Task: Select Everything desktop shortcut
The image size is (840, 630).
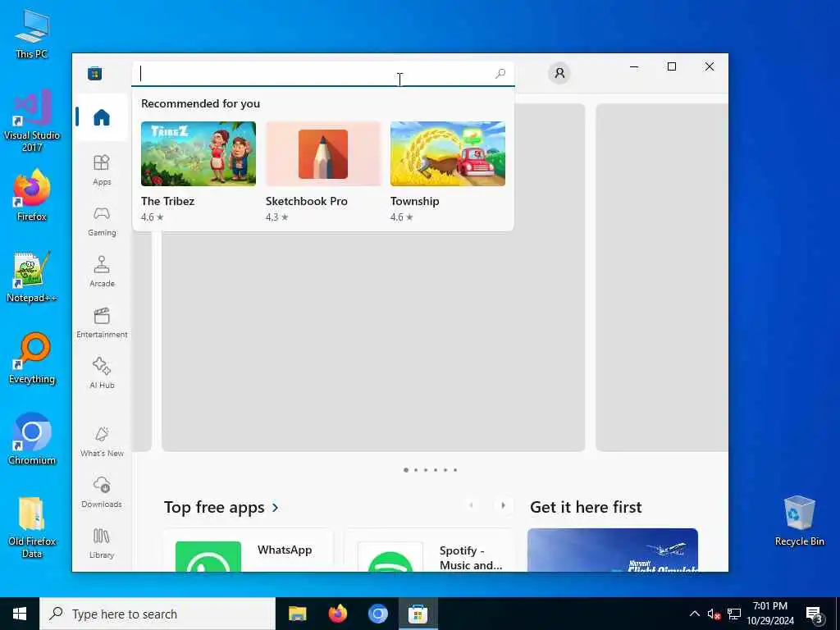Action: pyautogui.click(x=32, y=358)
